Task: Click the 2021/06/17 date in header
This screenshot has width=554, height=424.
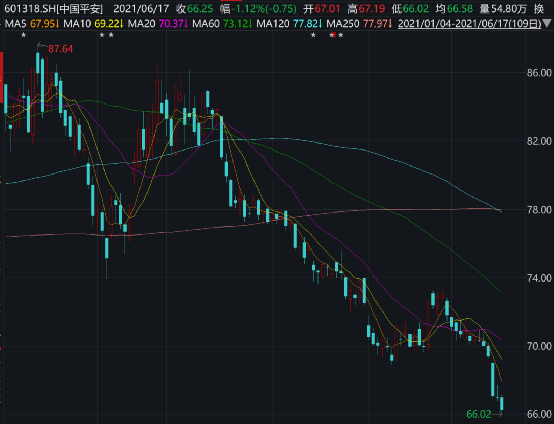Action: pos(141,9)
